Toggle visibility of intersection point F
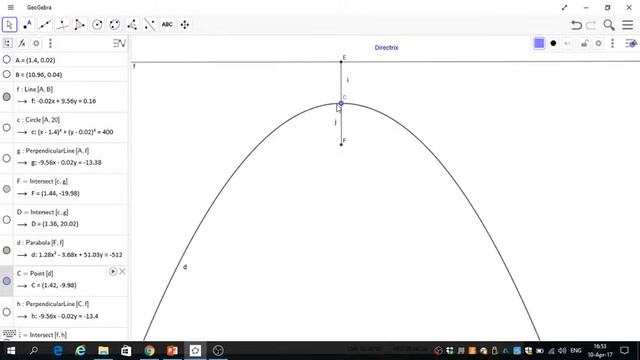 [x=7, y=189]
